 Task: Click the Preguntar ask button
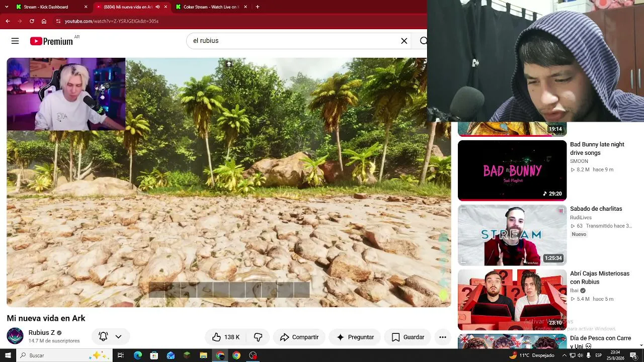coord(355,337)
